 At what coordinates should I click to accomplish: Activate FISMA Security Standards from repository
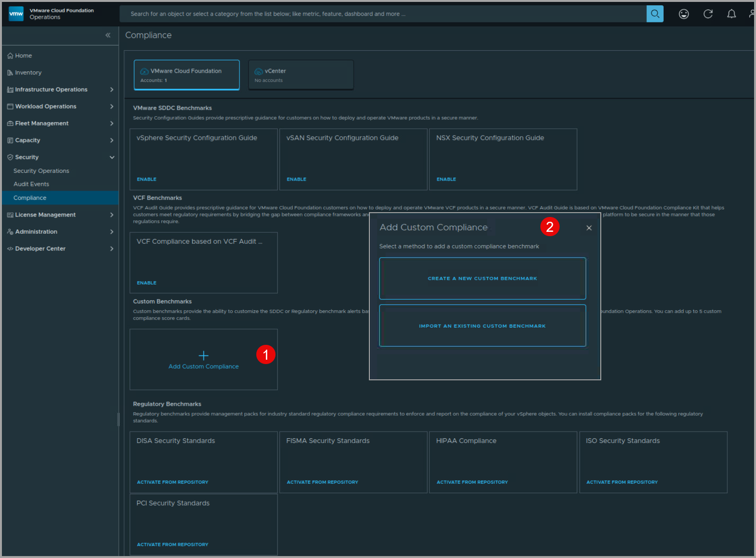click(x=322, y=482)
